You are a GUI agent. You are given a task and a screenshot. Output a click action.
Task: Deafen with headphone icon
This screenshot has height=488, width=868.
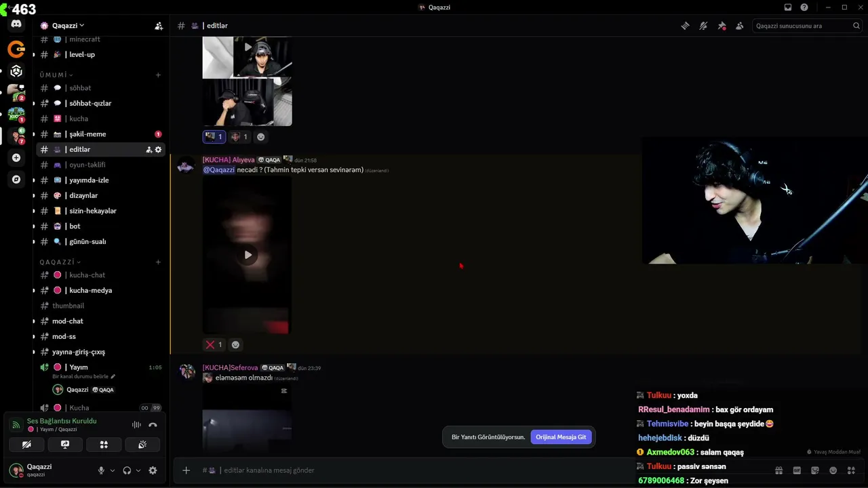pos(127,470)
